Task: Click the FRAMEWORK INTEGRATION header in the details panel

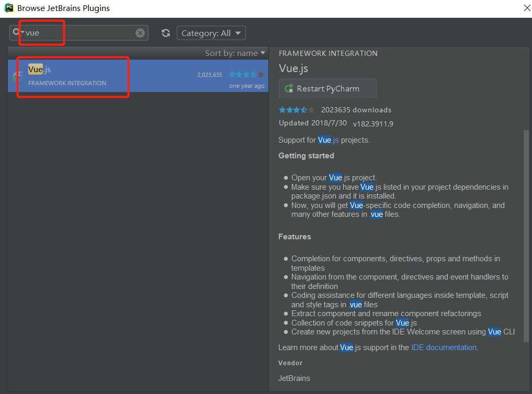Action: (x=328, y=53)
